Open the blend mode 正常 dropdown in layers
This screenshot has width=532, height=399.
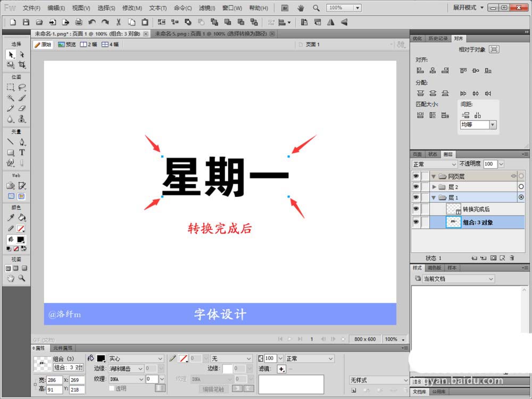tap(434, 164)
